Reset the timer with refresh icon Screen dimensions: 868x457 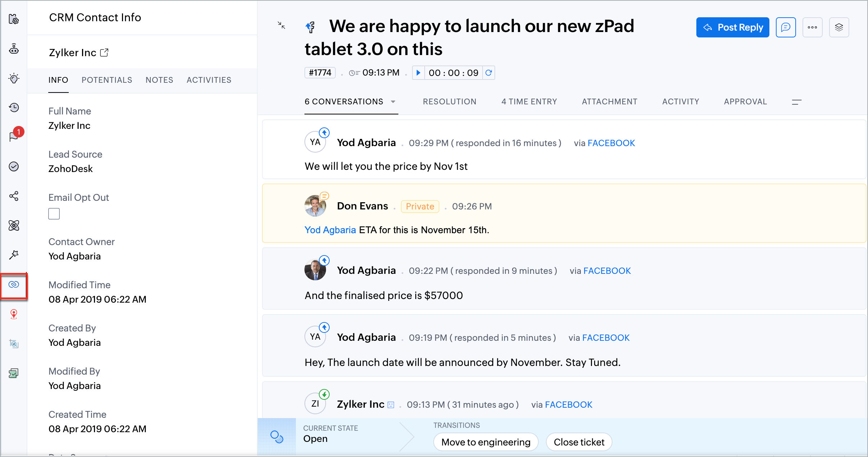click(488, 73)
